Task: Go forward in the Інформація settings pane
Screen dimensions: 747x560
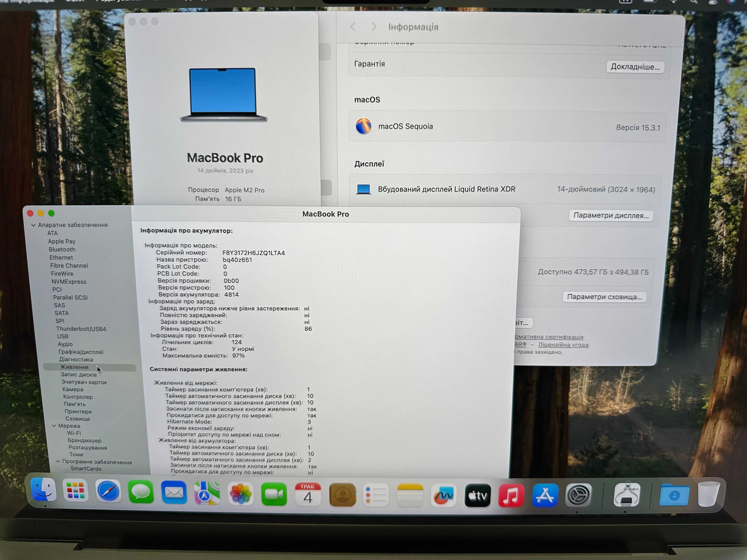Action: 373,27
